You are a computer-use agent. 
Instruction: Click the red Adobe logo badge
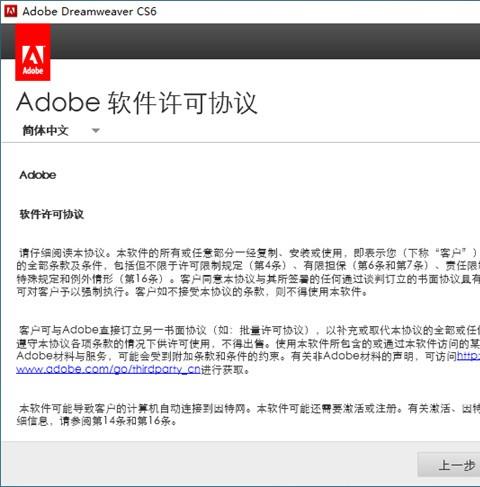point(33,52)
